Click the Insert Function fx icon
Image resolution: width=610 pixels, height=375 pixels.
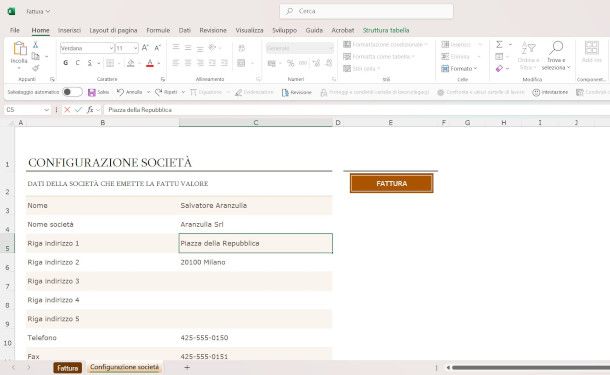pos(90,110)
